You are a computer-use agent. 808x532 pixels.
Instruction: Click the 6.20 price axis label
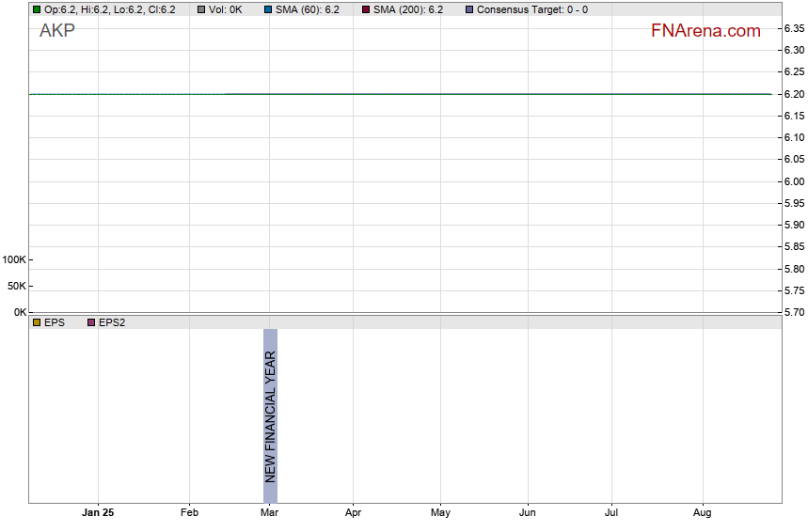pyautogui.click(x=793, y=94)
